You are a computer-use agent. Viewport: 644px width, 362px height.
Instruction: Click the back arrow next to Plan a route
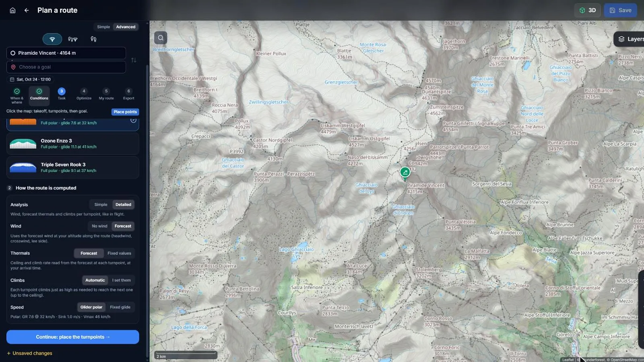point(27,10)
